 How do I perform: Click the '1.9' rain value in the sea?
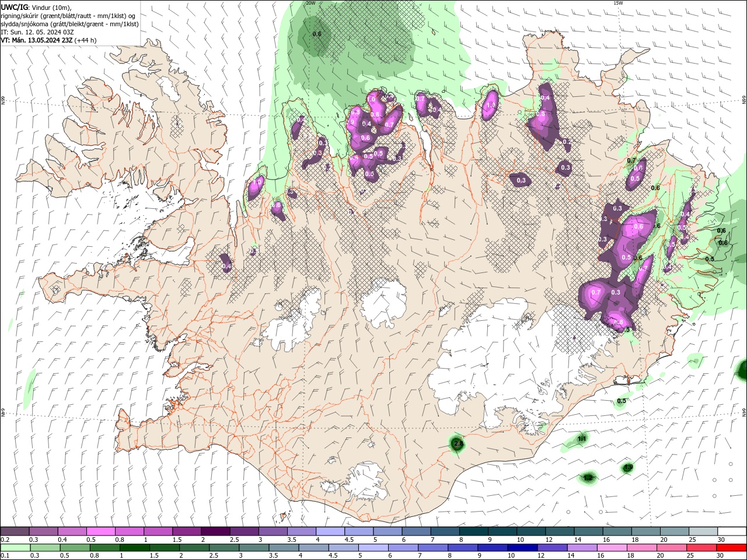click(x=628, y=467)
